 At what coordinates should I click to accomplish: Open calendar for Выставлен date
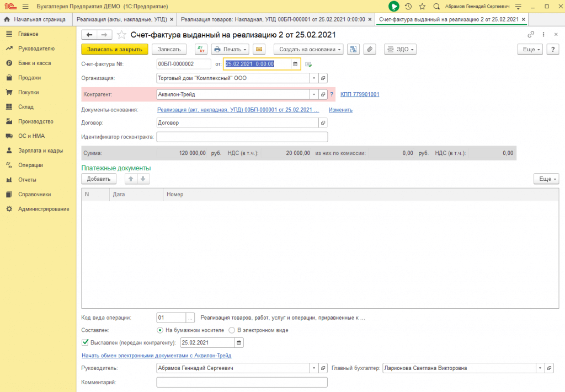click(x=239, y=343)
